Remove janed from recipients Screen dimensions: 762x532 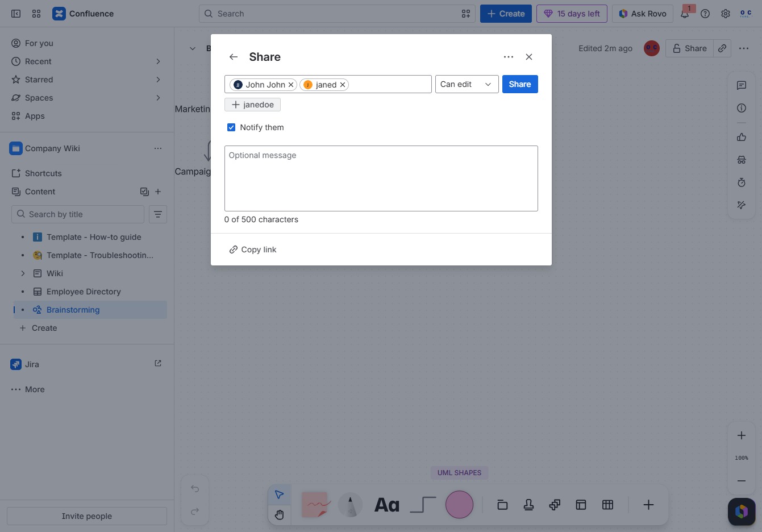coord(343,85)
